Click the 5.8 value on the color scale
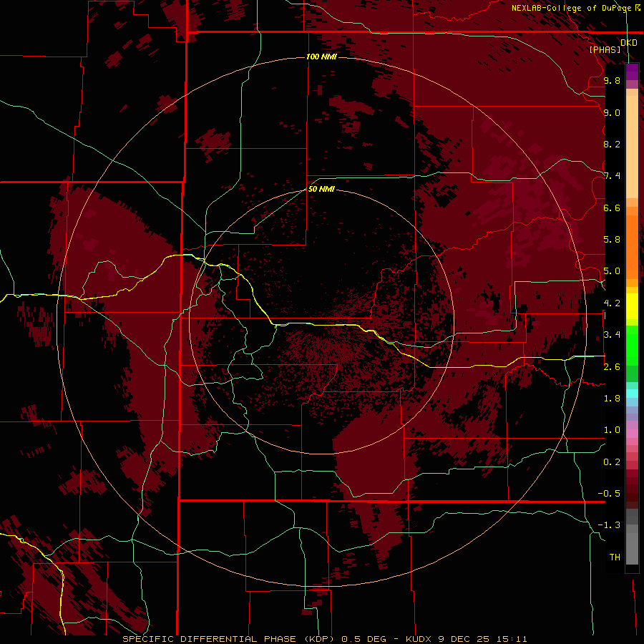 [x=612, y=240]
